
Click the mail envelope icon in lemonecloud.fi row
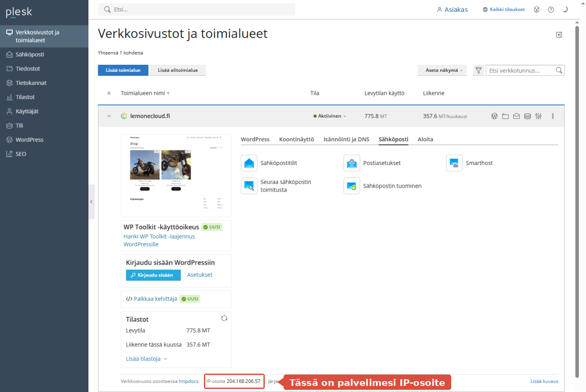516,116
